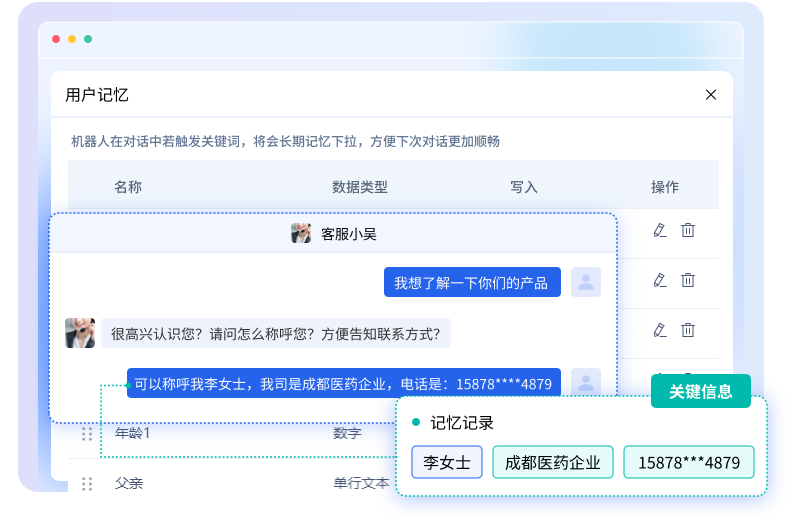Image resolution: width=805 pixels, height=520 pixels.
Task: Click the drag handle of the 年龄1 row
Action: coord(87,434)
